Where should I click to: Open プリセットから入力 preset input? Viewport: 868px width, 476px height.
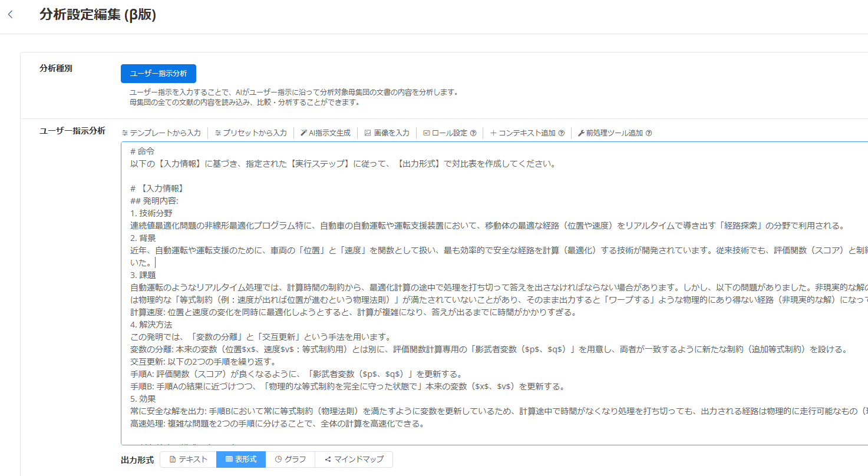(x=250, y=133)
